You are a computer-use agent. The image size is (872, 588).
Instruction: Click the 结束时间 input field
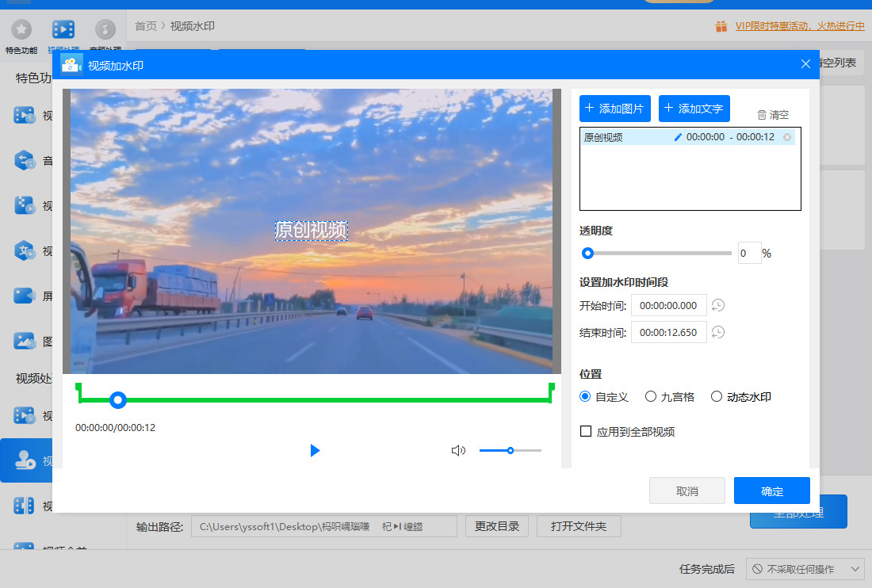668,332
